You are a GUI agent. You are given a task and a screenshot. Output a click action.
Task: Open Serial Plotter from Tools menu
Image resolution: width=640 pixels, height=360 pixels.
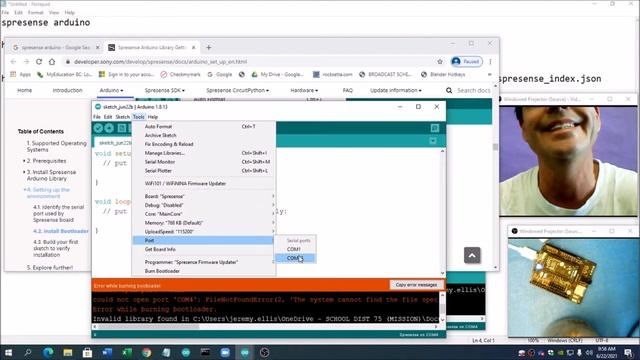203,171
